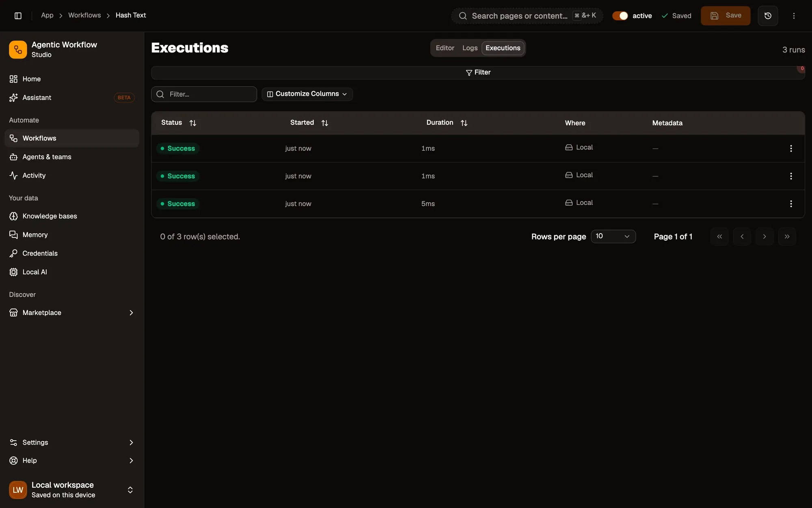This screenshot has width=812, height=508.
Task: Go to the last page of results
Action: click(787, 237)
